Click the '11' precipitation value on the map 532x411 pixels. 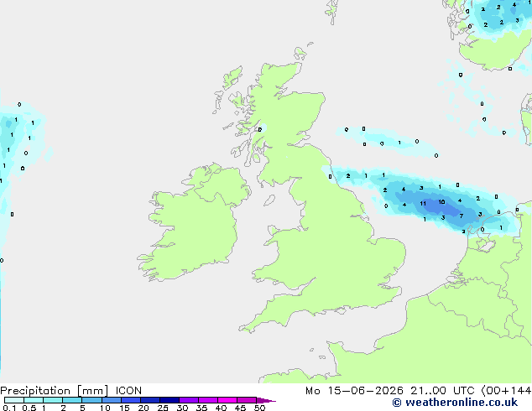coord(423,204)
